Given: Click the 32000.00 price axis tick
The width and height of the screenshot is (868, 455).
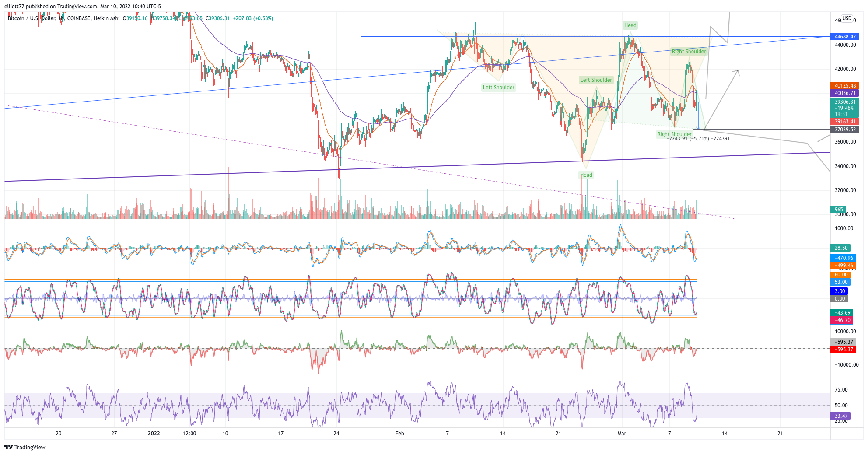Looking at the screenshot, I should click(x=845, y=190).
